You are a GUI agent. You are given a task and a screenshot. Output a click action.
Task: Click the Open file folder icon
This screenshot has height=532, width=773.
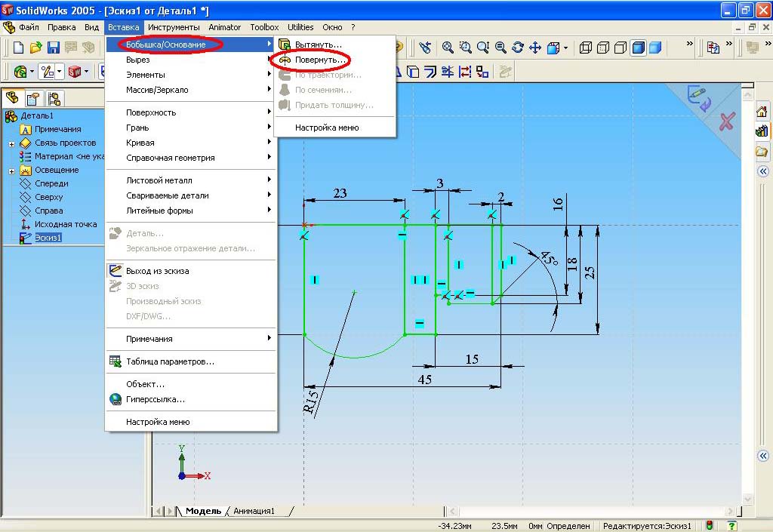[35, 48]
